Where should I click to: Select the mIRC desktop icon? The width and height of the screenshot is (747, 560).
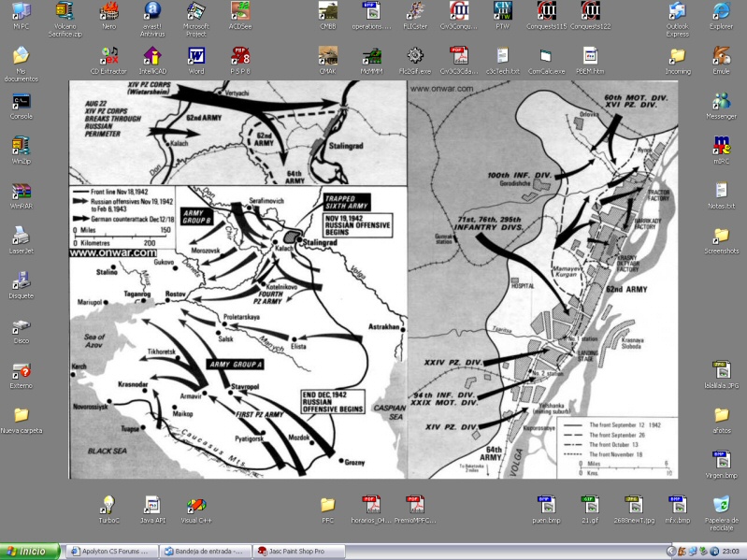point(721,145)
